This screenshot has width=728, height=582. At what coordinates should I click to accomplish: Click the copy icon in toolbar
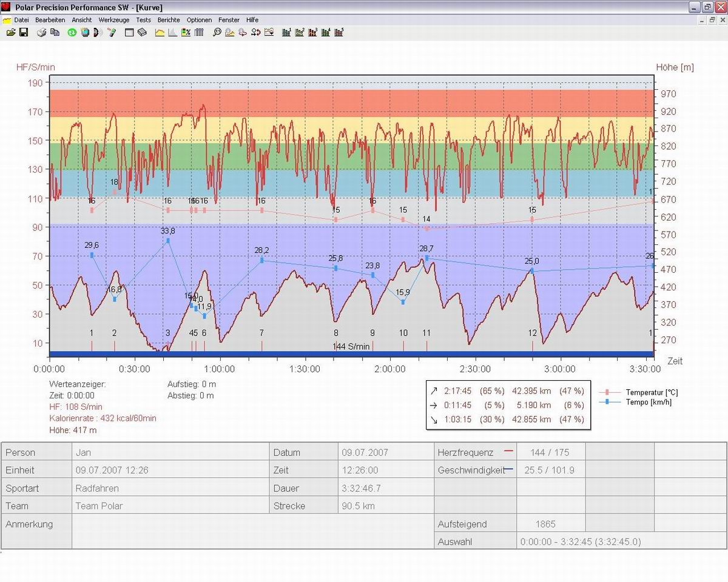(55, 32)
